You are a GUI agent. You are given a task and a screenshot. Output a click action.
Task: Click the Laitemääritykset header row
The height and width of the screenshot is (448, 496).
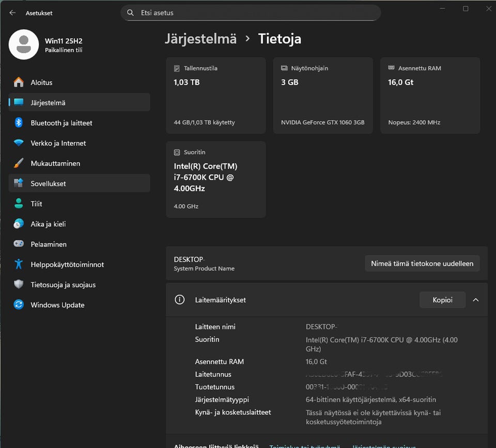tap(327, 300)
